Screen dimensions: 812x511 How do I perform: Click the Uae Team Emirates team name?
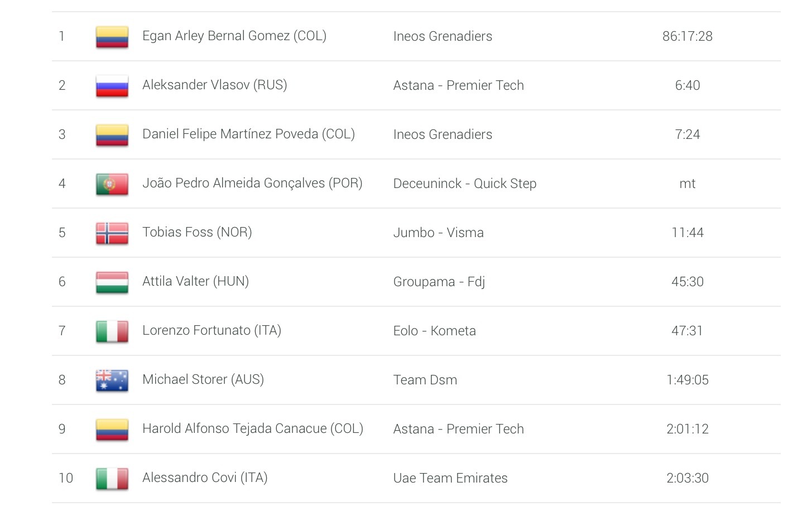pyautogui.click(x=450, y=478)
